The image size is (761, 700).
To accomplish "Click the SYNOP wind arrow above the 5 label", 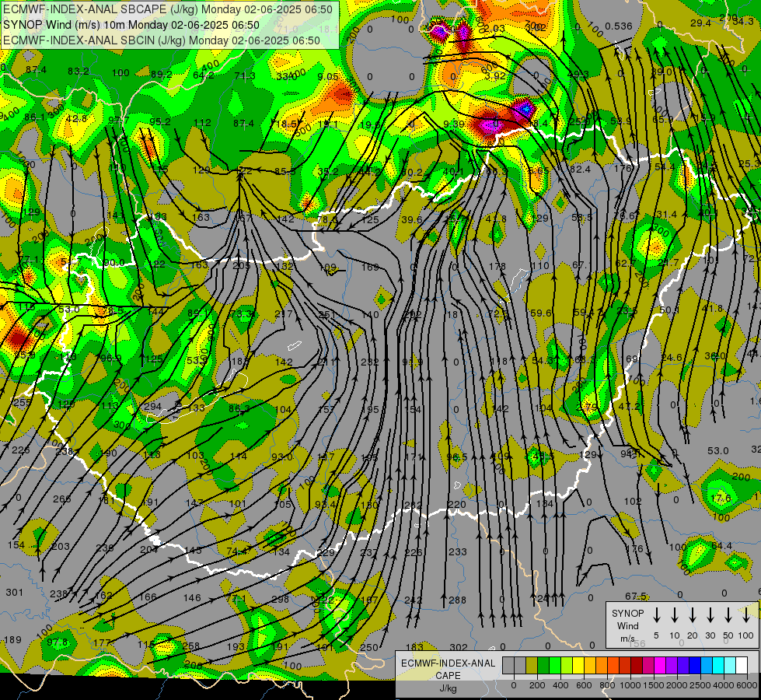I will click(x=656, y=615).
